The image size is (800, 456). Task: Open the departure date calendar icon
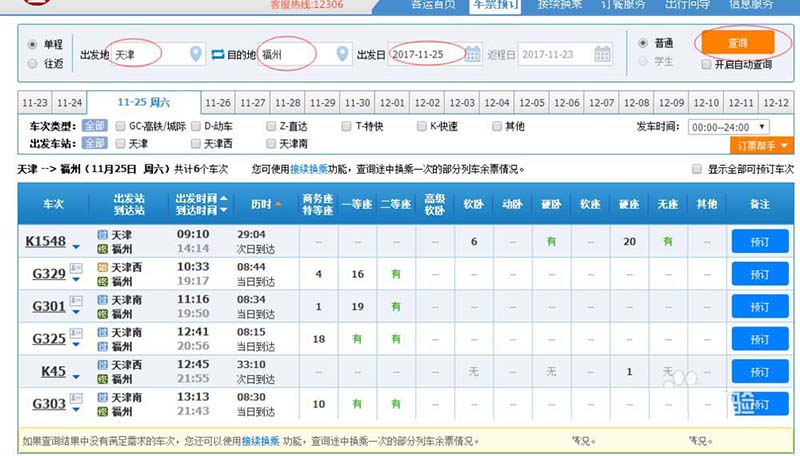473,54
